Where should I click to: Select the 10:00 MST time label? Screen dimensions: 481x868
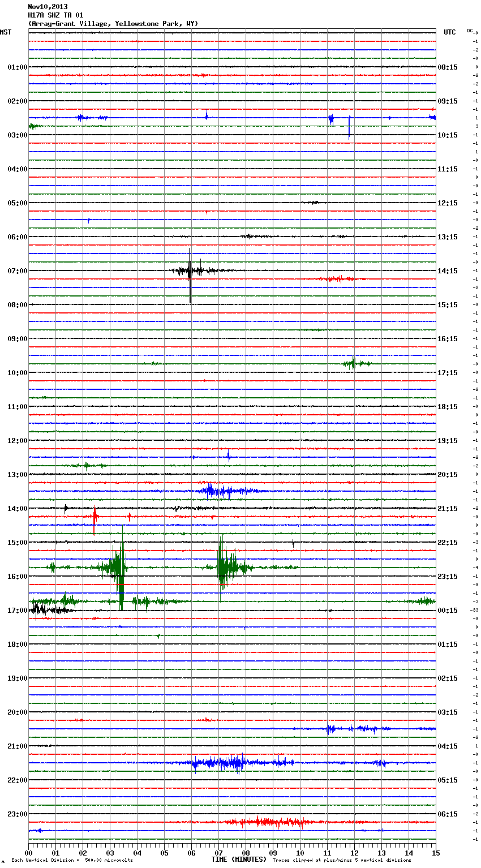[x=18, y=373]
